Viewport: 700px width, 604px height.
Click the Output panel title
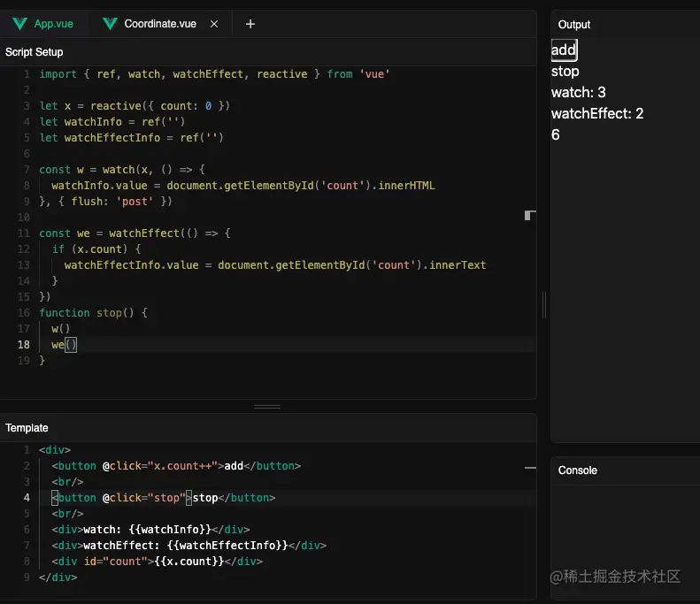coord(574,25)
